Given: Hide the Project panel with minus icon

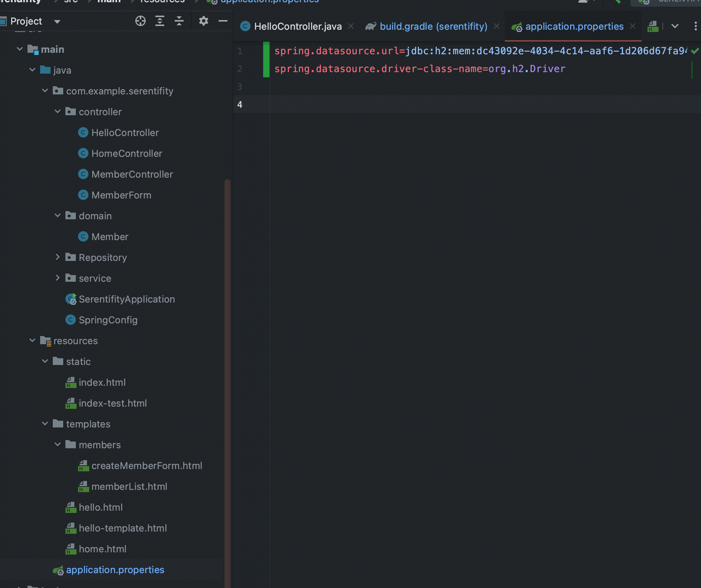Looking at the screenshot, I should point(223,21).
